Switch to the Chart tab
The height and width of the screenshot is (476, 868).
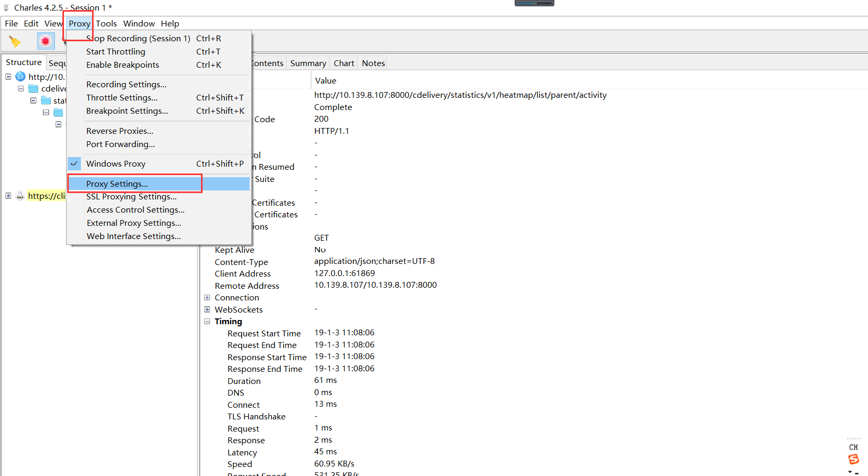pos(344,63)
